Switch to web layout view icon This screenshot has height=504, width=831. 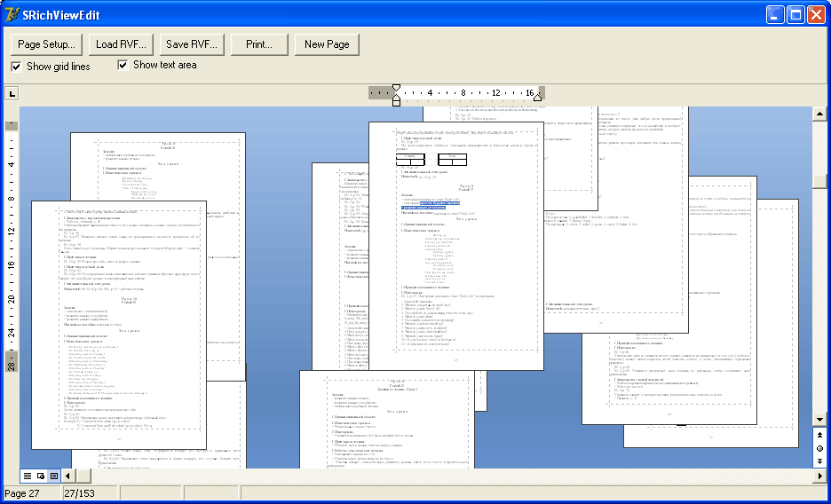41,476
